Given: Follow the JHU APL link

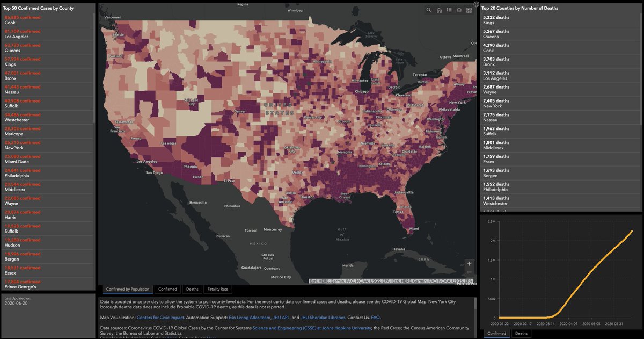Looking at the screenshot, I should point(281,318).
